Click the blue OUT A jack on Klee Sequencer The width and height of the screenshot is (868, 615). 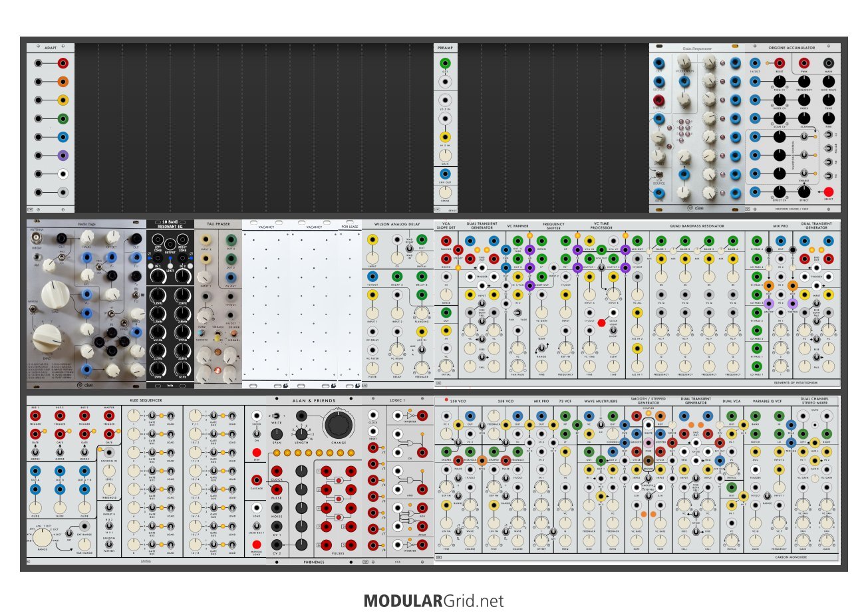pyautogui.click(x=35, y=471)
